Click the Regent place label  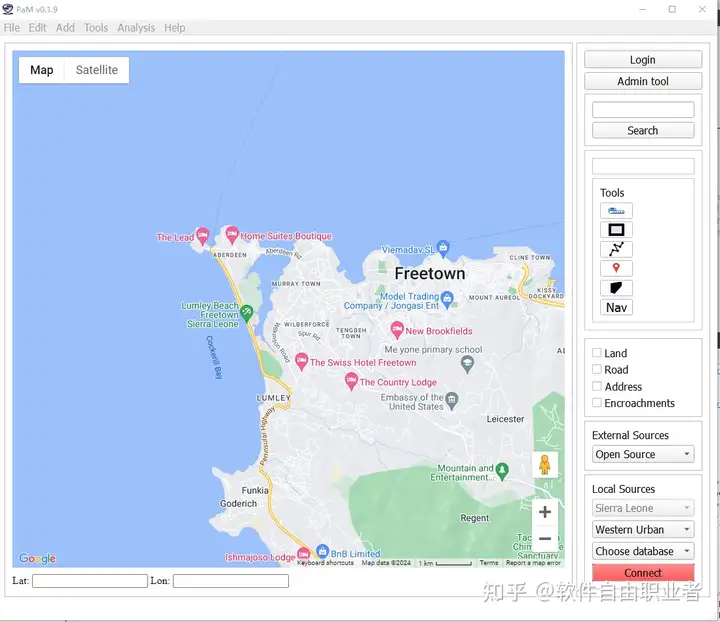pyautogui.click(x=475, y=518)
